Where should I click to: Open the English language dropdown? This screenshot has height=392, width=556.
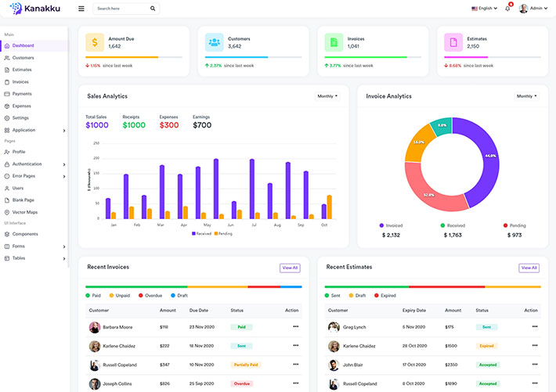(484, 9)
